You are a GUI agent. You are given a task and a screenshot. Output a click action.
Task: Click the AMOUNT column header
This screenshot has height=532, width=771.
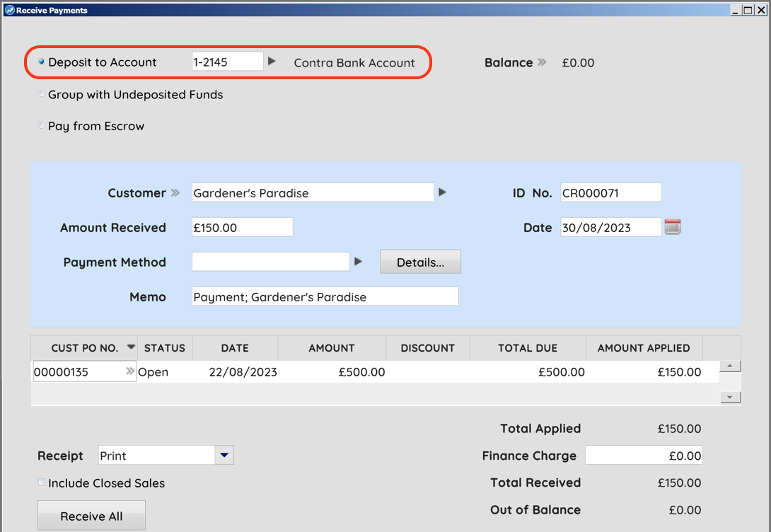(332, 348)
